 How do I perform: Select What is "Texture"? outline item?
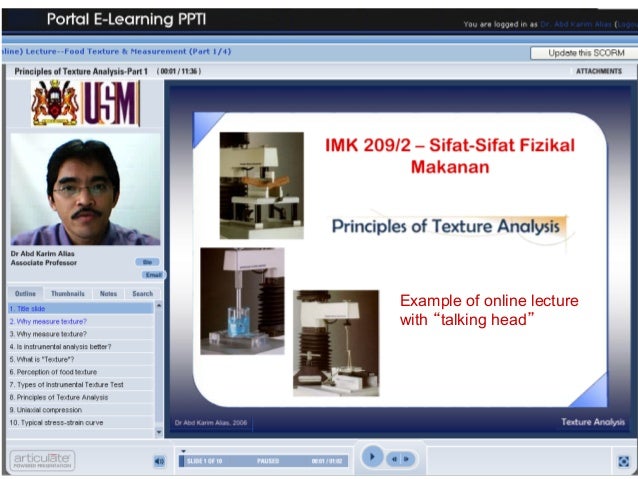click(81, 359)
